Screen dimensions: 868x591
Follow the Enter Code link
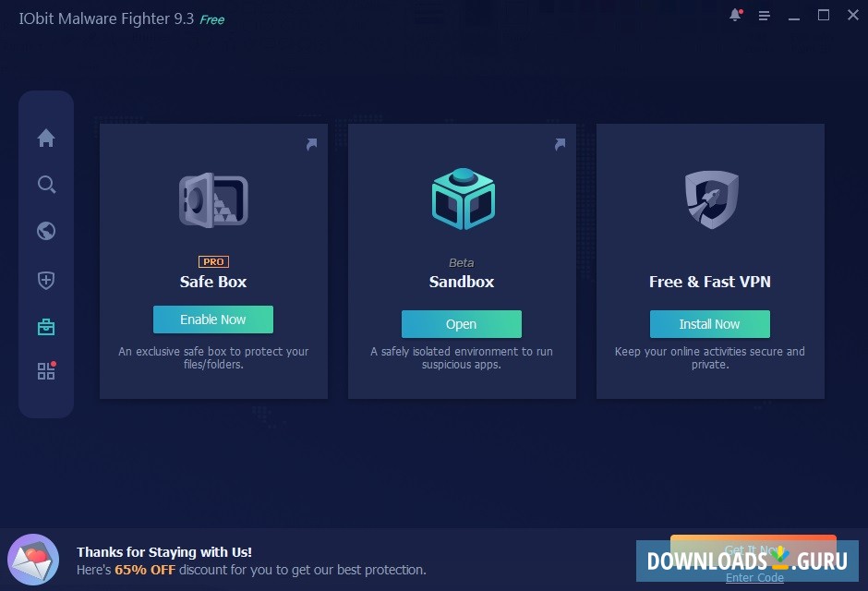(754, 578)
